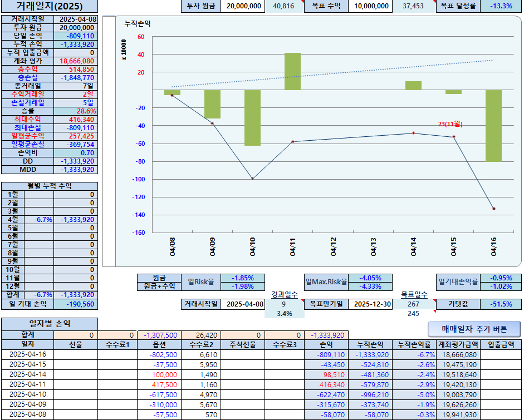Click the line marker at 04/10
The width and height of the screenshot is (524, 420).
252,179
